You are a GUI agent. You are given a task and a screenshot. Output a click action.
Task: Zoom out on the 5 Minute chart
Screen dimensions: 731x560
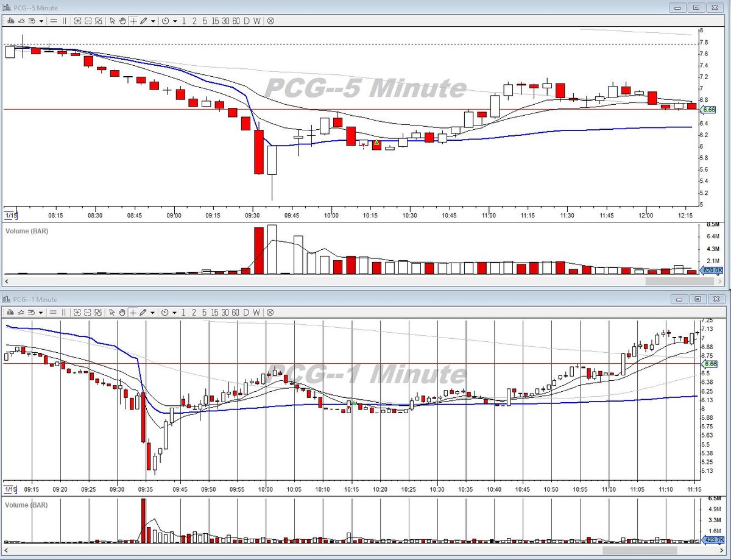point(88,21)
